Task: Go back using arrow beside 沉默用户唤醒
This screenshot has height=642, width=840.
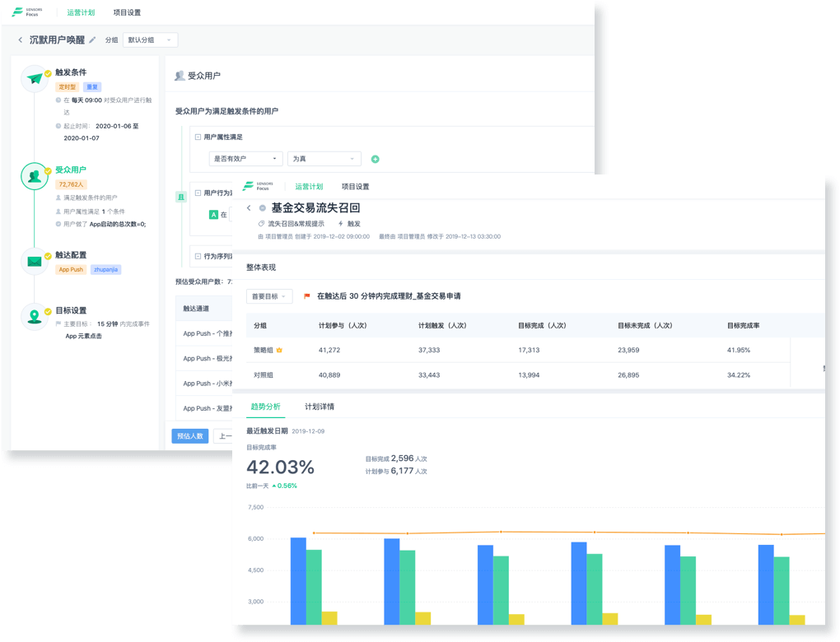Action: tap(21, 40)
